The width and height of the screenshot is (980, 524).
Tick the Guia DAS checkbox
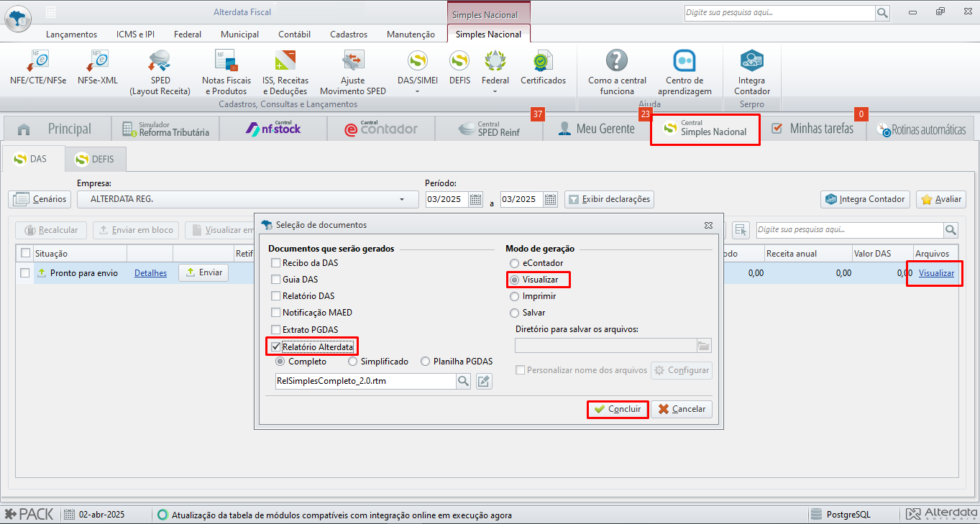(x=276, y=280)
